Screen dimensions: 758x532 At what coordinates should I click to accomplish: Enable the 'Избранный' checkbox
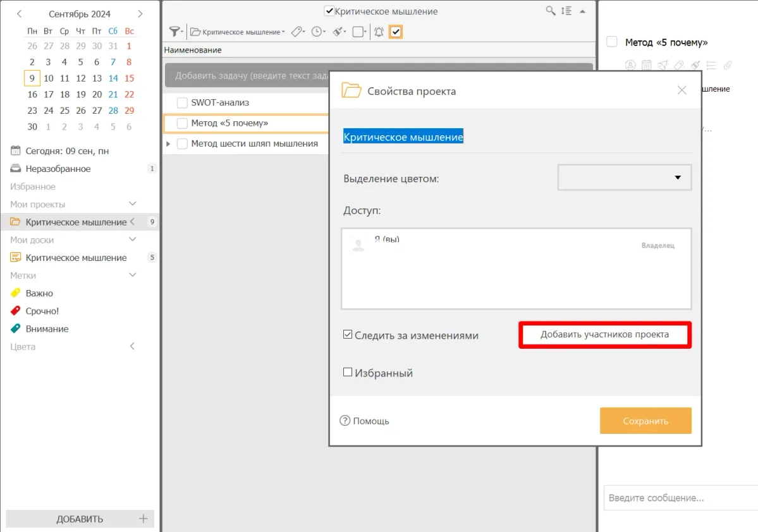click(x=348, y=373)
